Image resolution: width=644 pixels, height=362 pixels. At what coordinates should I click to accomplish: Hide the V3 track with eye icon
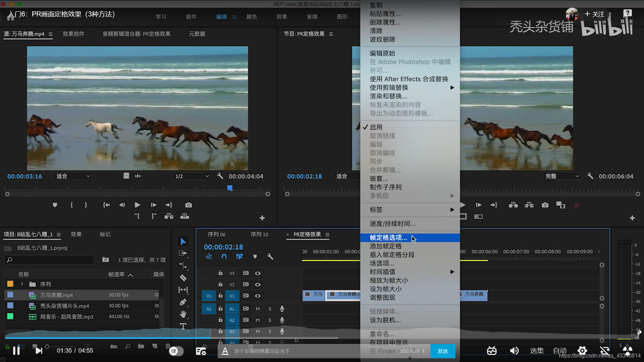pos(258,273)
